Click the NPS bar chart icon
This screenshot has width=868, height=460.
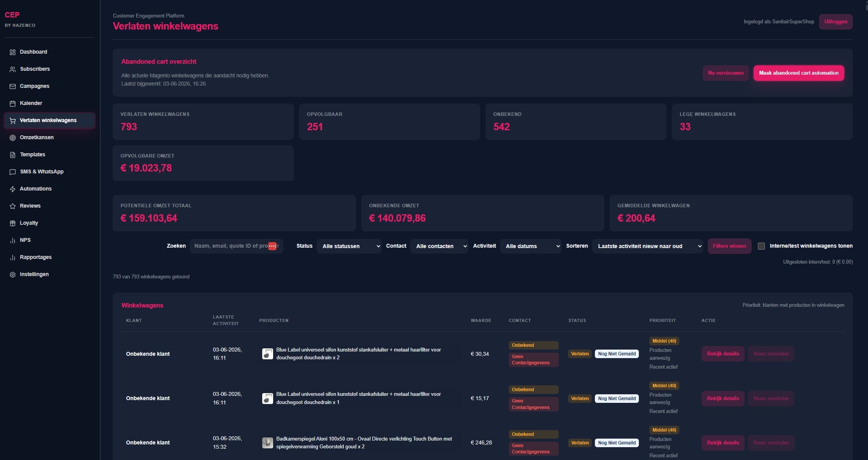coord(12,240)
